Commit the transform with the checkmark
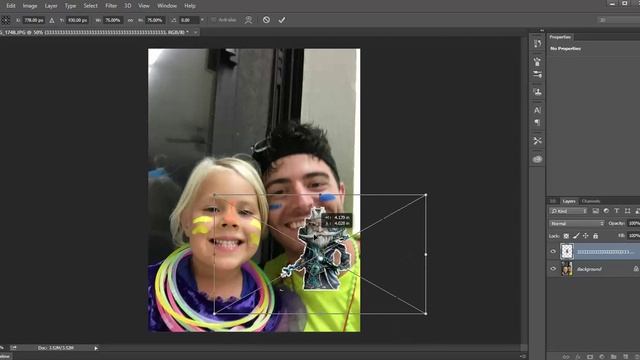Viewport: 640px width, 360px height. point(282,20)
